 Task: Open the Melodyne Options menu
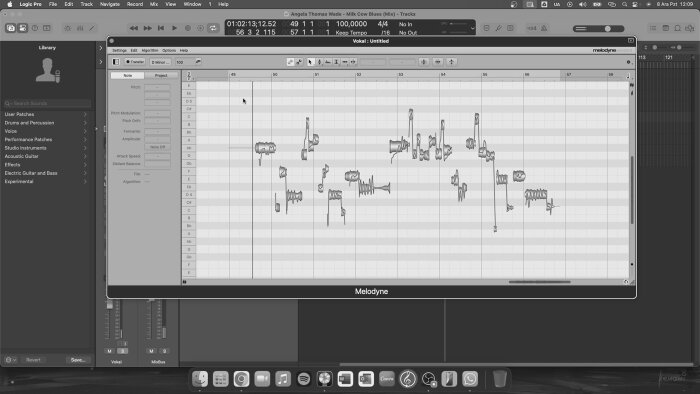(x=169, y=50)
